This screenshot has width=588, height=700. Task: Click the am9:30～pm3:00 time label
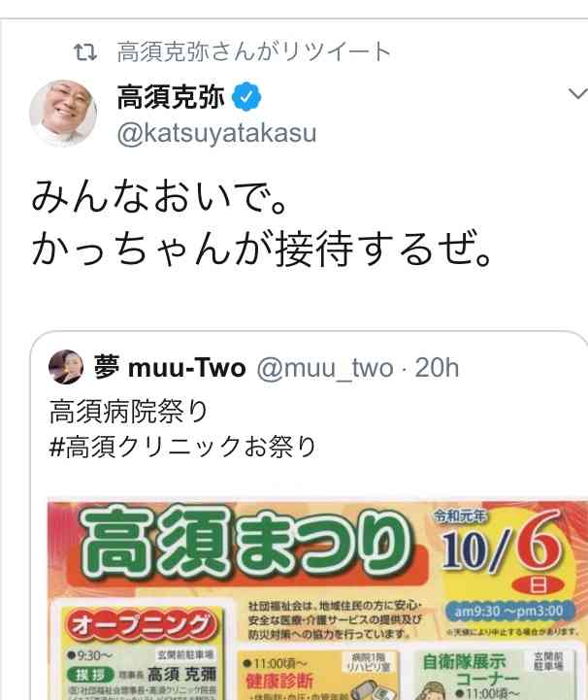509,611
